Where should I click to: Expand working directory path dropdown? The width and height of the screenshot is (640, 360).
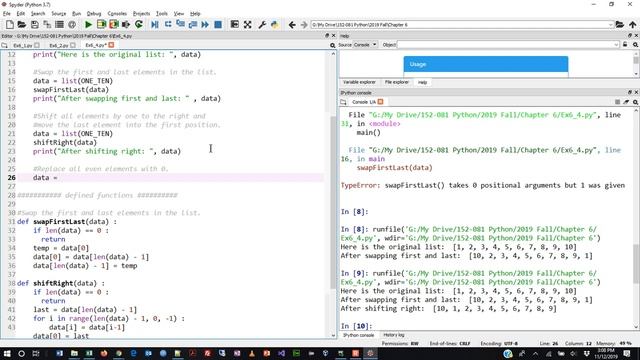(x=611, y=25)
